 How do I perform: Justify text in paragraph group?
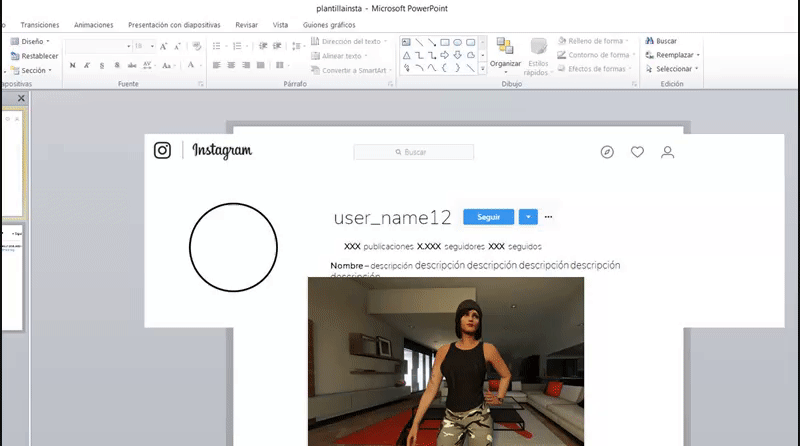(x=261, y=65)
